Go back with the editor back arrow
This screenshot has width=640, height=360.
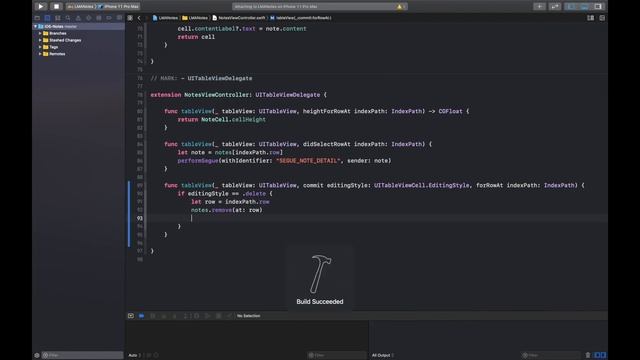pos(139,18)
